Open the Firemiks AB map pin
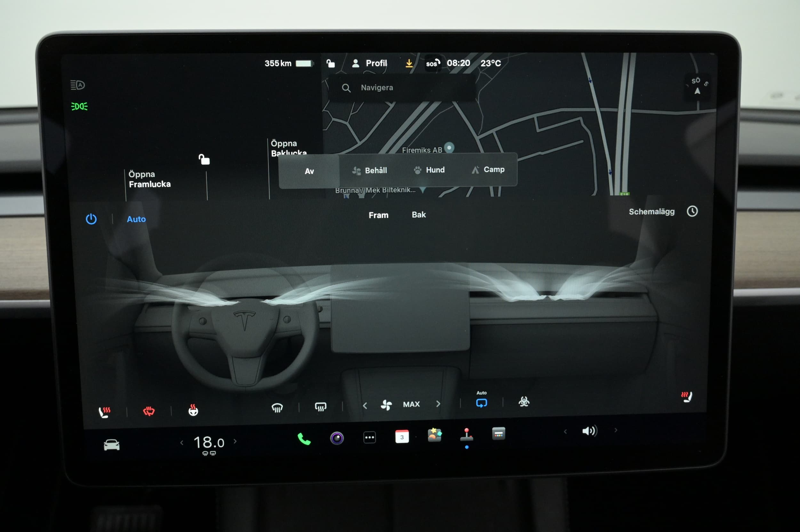The image size is (800, 532). point(449,147)
